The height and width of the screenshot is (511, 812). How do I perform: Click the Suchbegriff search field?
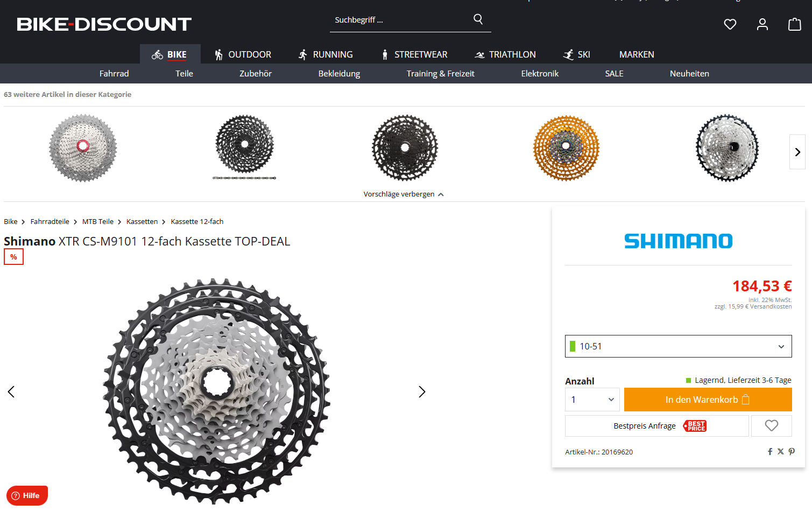(x=401, y=20)
